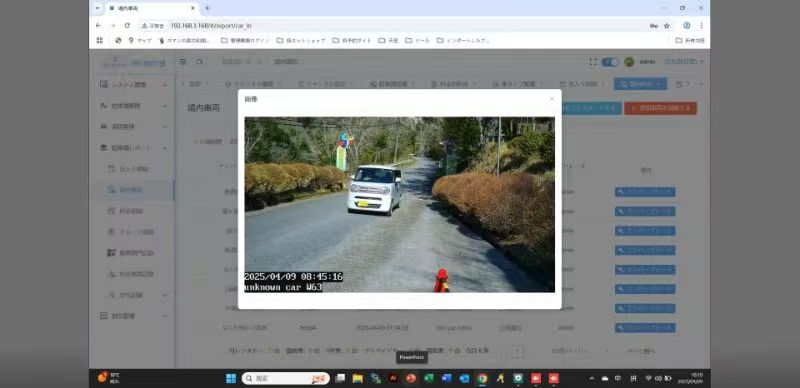Open the インポート bookmark folder
This screenshot has height=388, width=800.
(463, 40)
